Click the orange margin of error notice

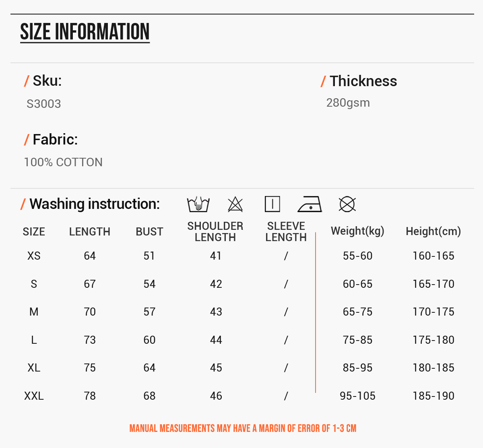243,428
